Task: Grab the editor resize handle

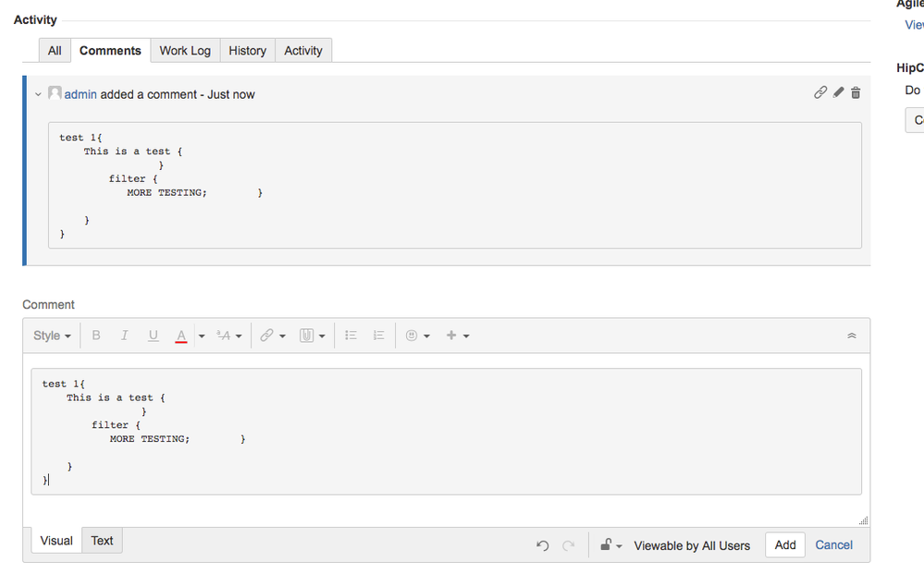Action: point(863,520)
